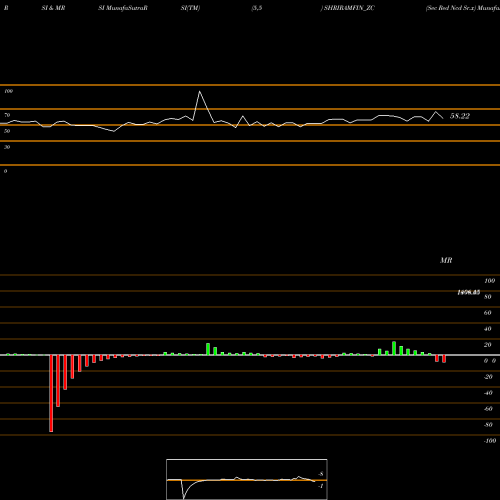Viewport: 500px width, 500px height.
Task: Click the 'SI(TM)' header text
Action: pos(190,8)
